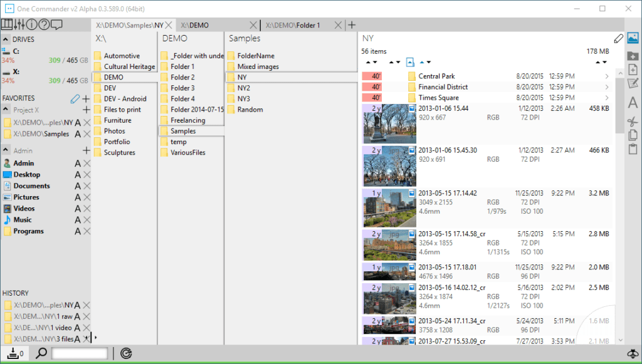Click the info circle icon
This screenshot has width=642, height=364.
tap(31, 25)
